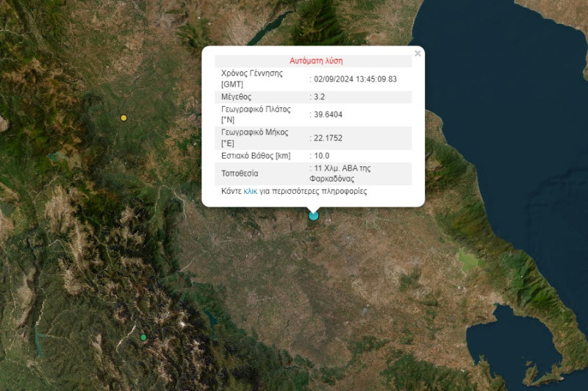Click the 'Γεωγραφικό Πλάτος' label

pos(255,110)
